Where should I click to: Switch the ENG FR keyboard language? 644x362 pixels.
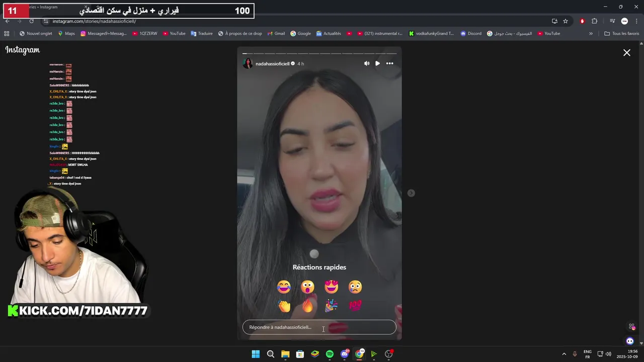point(587,354)
